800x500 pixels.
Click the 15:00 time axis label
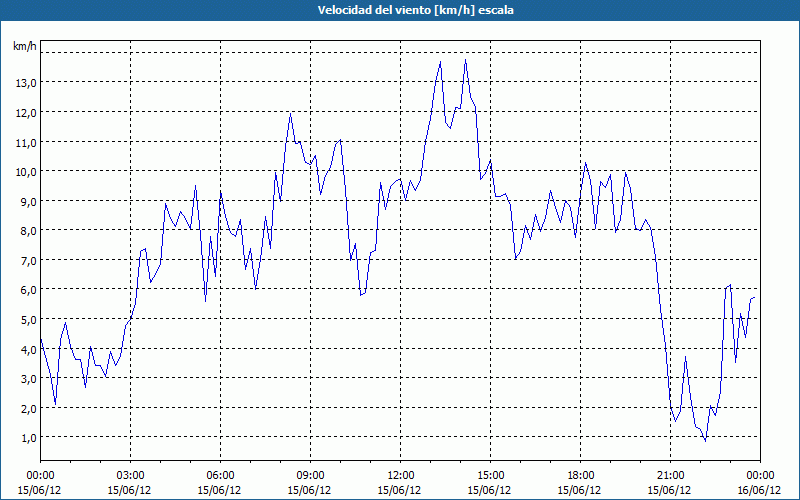490,476
